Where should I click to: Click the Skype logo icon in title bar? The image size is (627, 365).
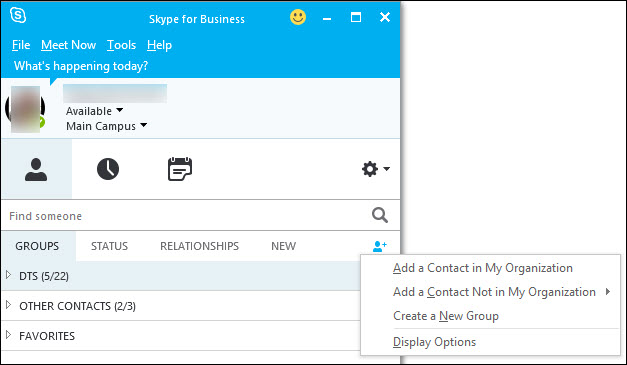coord(18,16)
